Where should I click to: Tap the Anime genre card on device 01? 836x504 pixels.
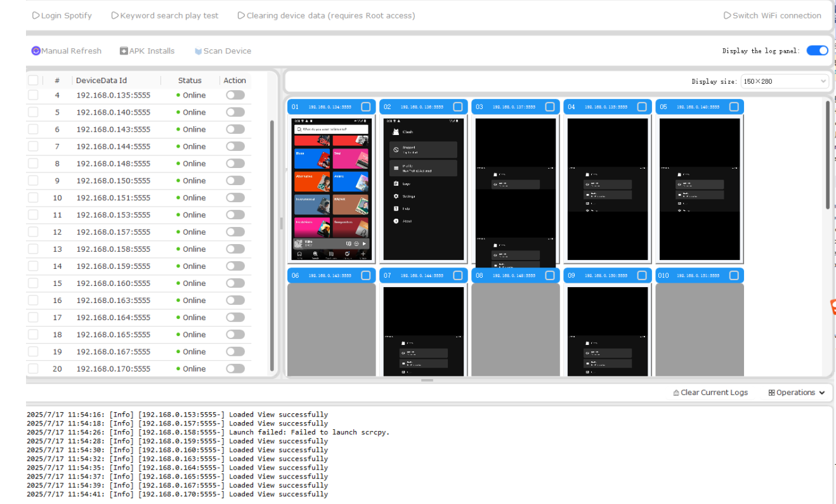pyautogui.click(x=351, y=181)
